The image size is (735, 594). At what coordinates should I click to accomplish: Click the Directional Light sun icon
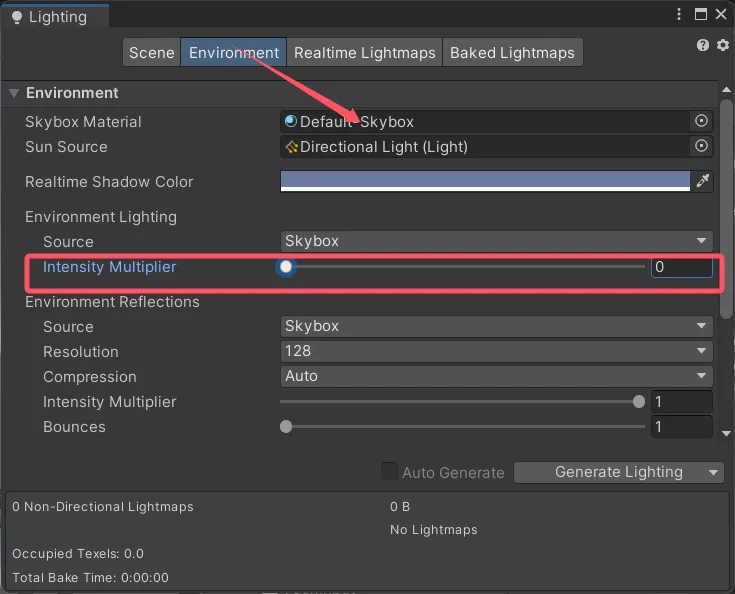291,147
